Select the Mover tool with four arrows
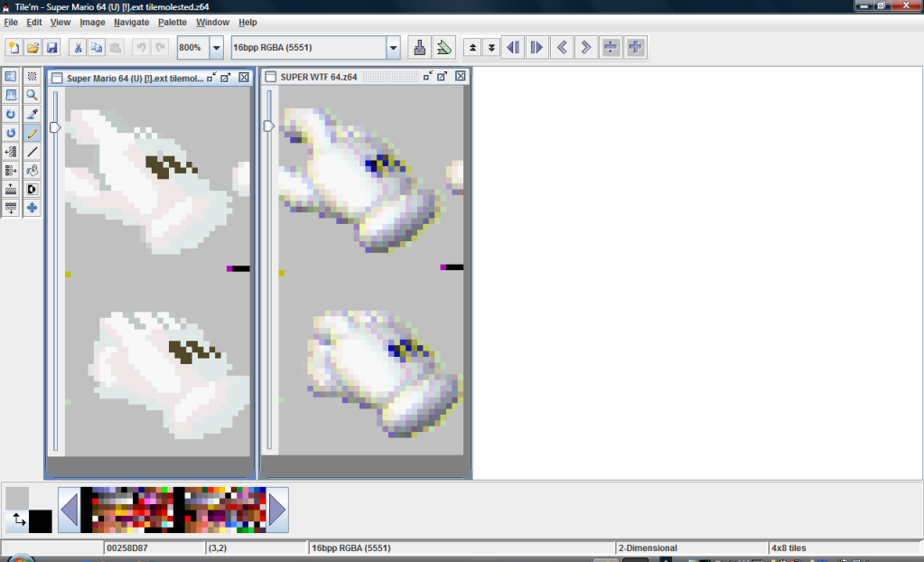This screenshot has width=924, height=562. pos(33,208)
